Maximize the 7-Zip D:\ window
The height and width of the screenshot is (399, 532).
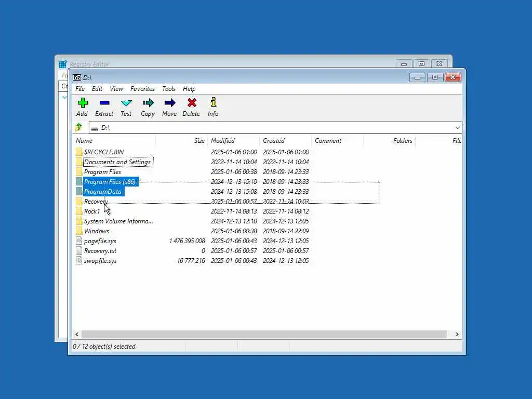[435, 77]
